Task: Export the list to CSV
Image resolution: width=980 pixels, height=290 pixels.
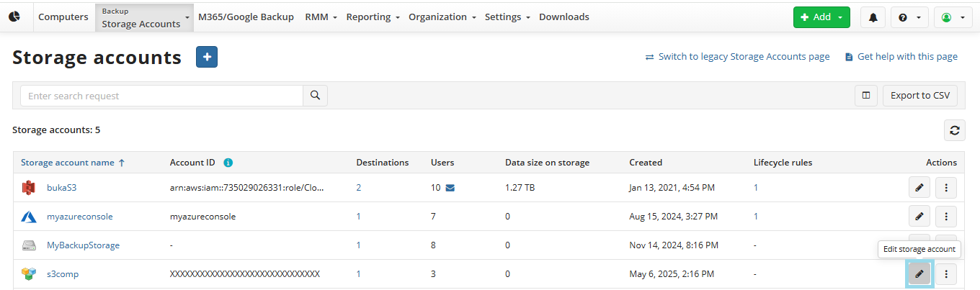Action: (919, 96)
